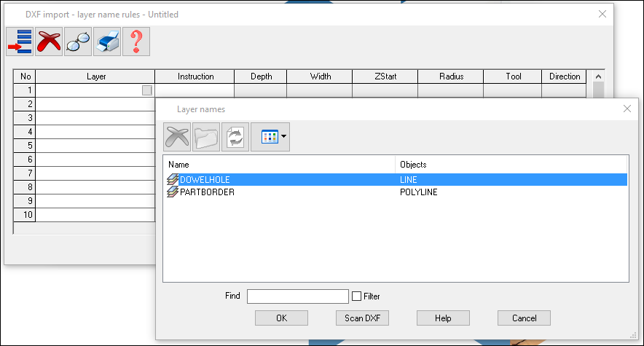Viewport: 644px width, 346px height.
Task: Click the refresh arrows icon in Layer names
Action: (x=235, y=137)
